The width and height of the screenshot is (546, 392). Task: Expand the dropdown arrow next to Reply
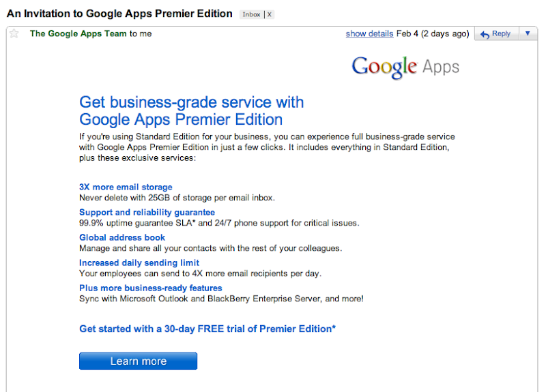coord(528,33)
